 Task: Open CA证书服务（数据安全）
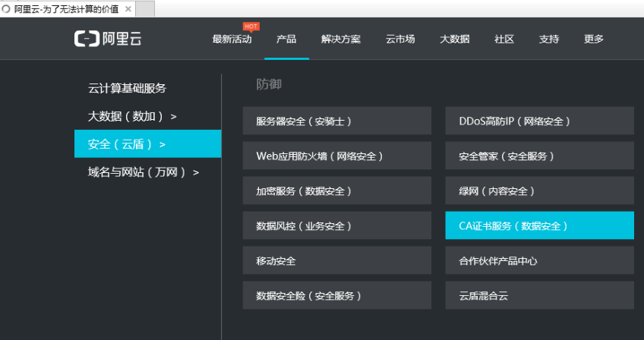coord(540,225)
